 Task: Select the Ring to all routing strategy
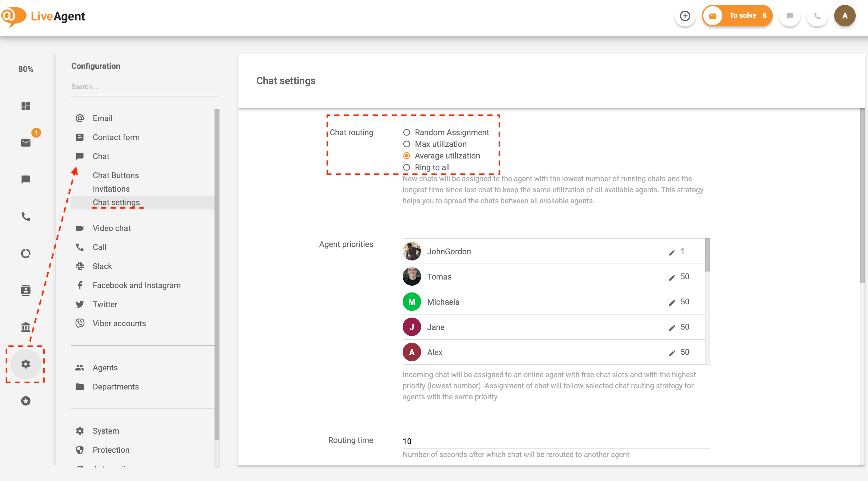point(406,167)
